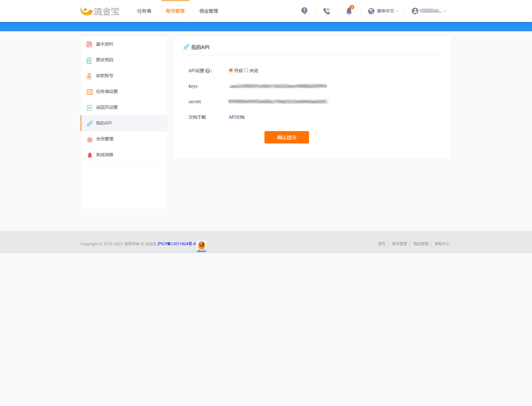532x406 pixels.
Task: Expand the 简体中文 language dropdown
Action: [x=383, y=11]
